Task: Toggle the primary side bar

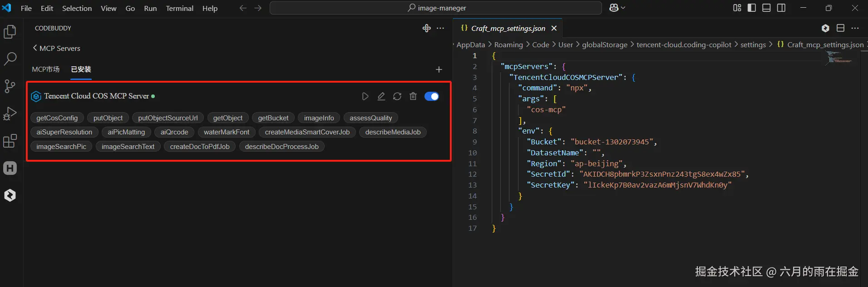Action: [752, 8]
